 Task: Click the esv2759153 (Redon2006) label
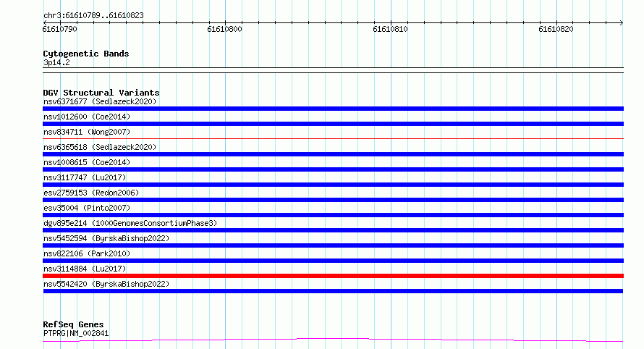(91, 193)
